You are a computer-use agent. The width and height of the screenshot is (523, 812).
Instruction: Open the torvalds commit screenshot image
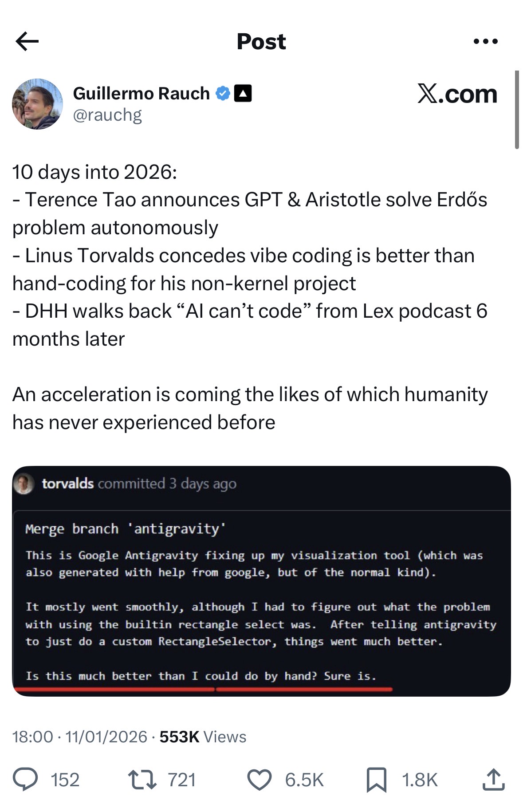coord(261,581)
